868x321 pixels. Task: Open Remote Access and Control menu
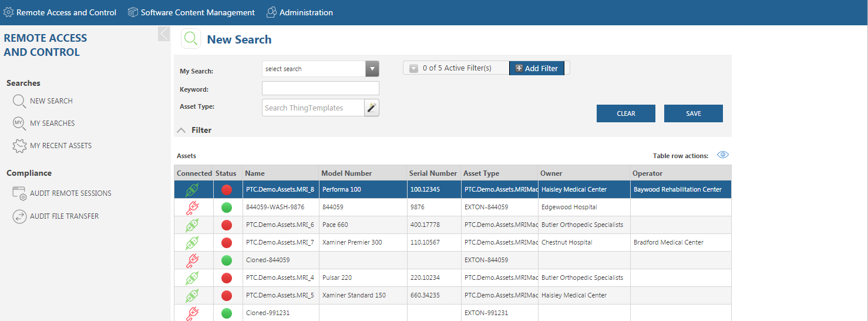60,12
